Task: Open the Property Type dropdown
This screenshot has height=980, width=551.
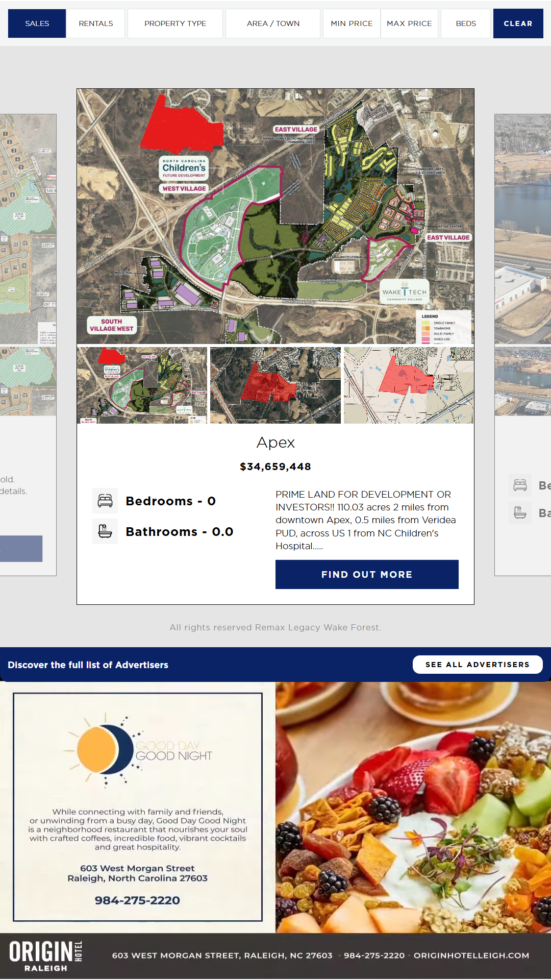Action: (x=176, y=23)
